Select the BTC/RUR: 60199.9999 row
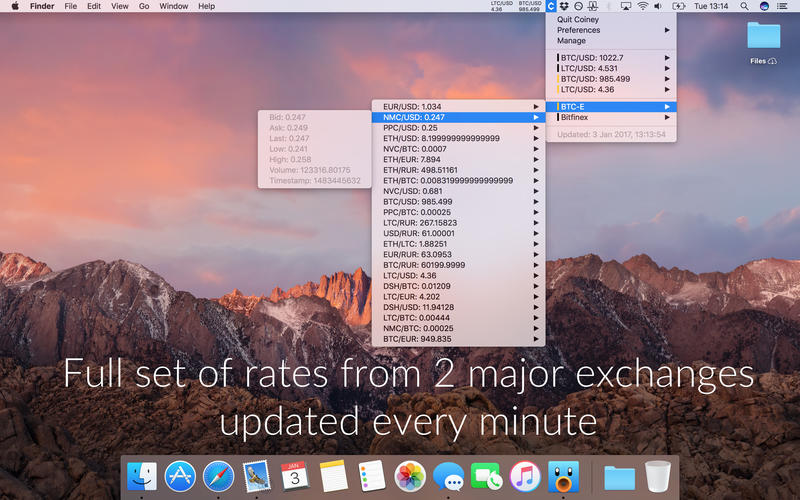The image size is (800, 500). point(458,265)
